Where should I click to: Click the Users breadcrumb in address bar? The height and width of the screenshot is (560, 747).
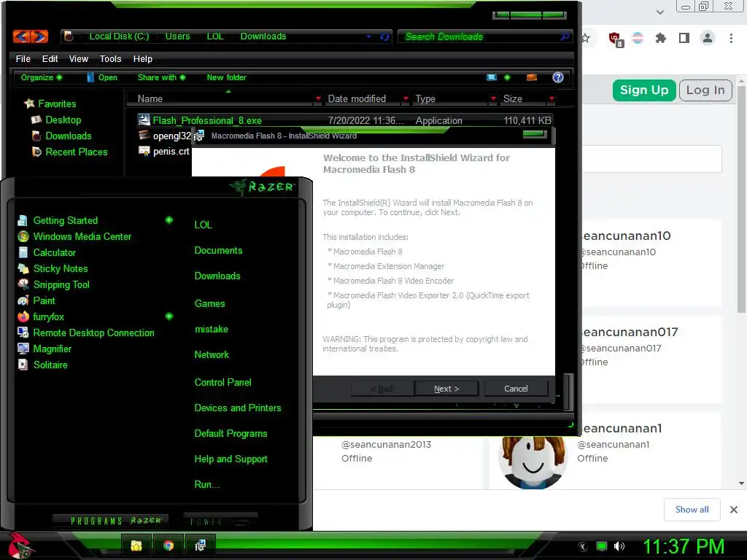[x=178, y=36]
